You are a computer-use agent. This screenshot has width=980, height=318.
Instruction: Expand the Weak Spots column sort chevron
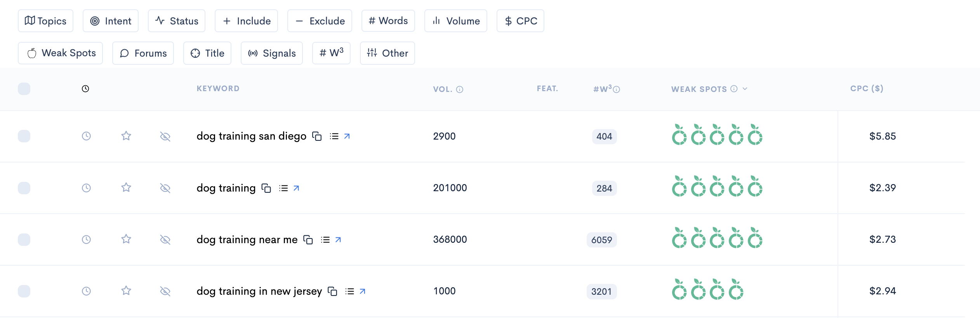click(x=745, y=89)
